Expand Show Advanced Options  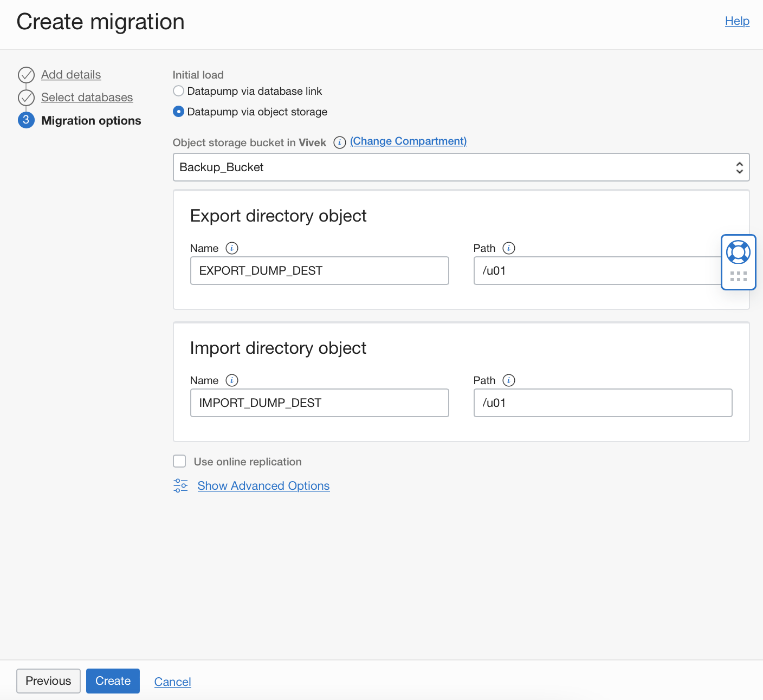point(263,486)
